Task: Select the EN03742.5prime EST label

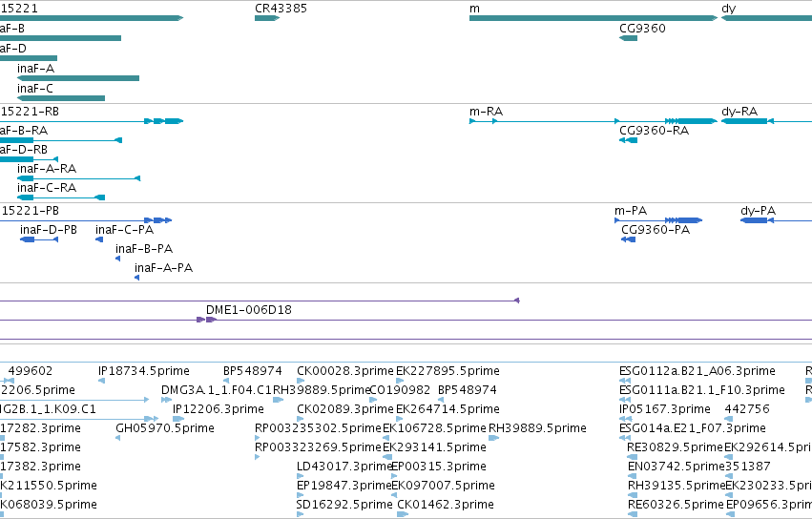Action: click(676, 467)
